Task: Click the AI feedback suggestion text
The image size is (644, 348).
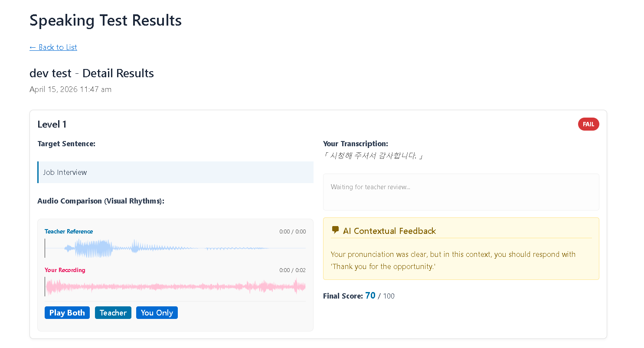Action: (453, 260)
